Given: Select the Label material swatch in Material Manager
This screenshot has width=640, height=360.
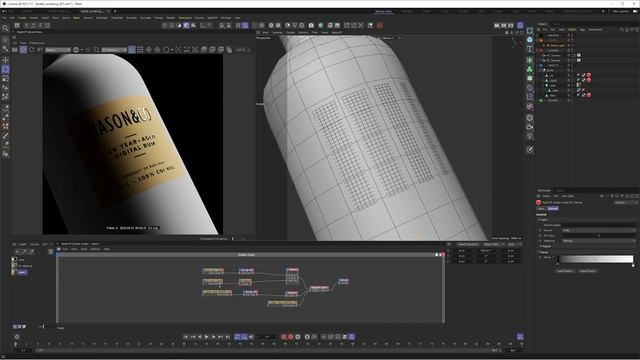Looking at the screenshot, I should click(x=14, y=272).
